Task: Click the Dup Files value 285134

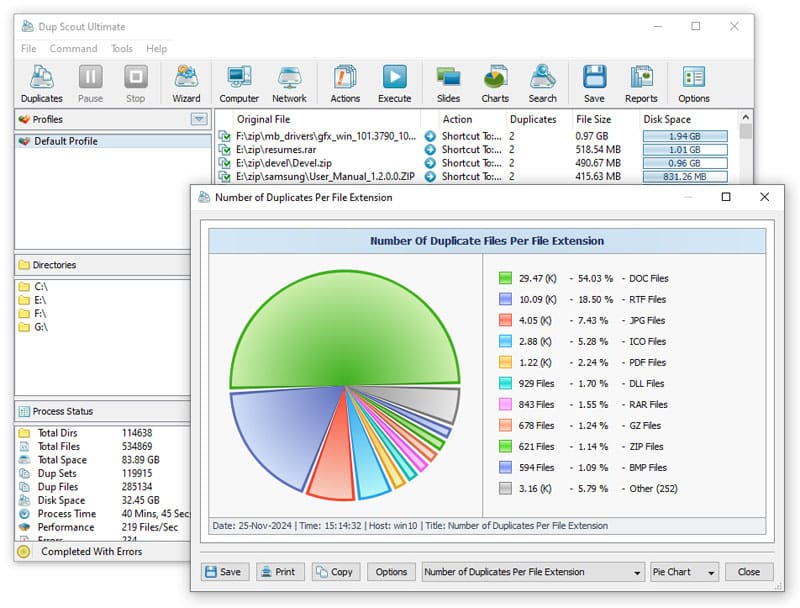Action: tap(136, 487)
